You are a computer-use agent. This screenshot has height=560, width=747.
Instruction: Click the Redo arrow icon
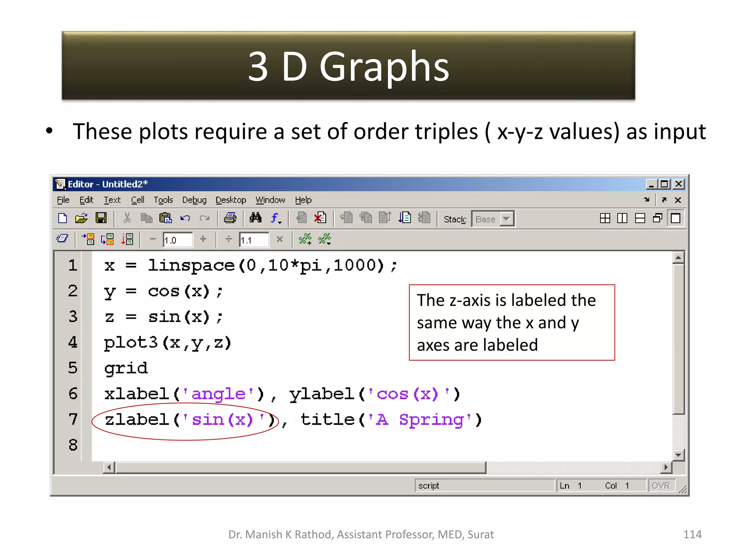(x=205, y=218)
